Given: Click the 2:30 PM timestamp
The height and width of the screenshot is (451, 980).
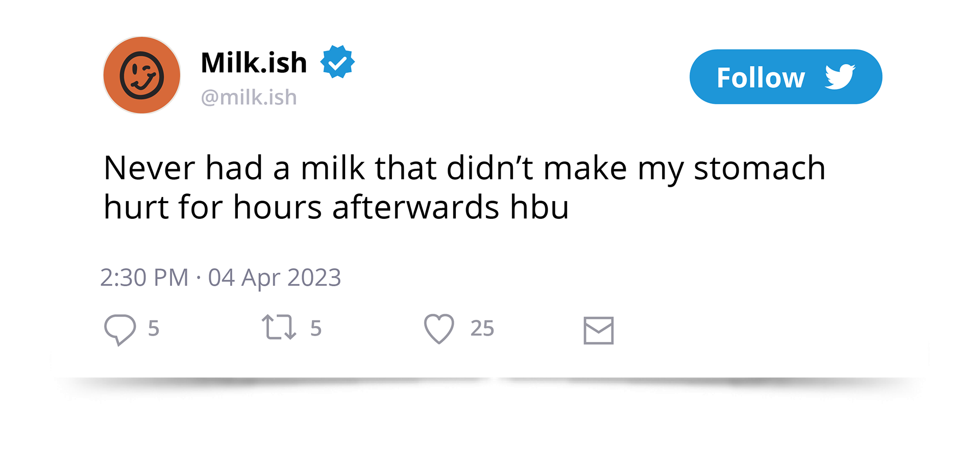Looking at the screenshot, I should pyautogui.click(x=144, y=278).
